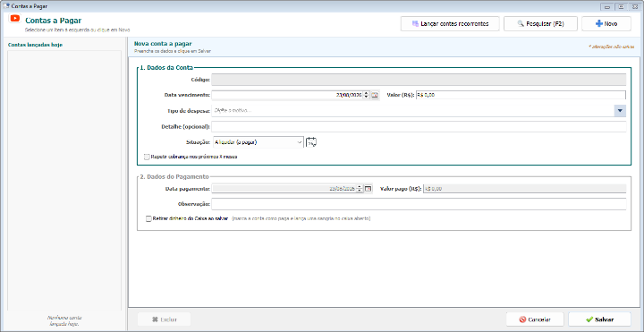Click the Data vencimento date field
Screen dimensions: 644x332
[x=287, y=95]
